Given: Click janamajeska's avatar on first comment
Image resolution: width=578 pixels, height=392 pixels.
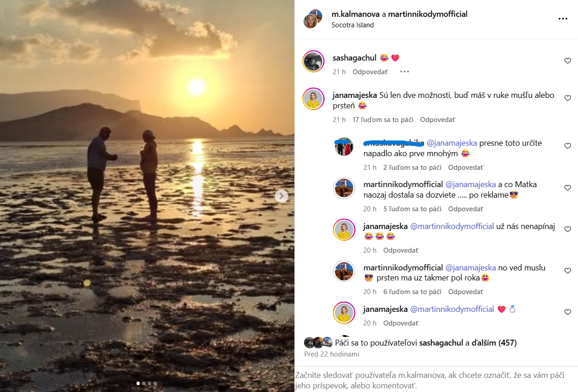Looking at the screenshot, I should 313,99.
